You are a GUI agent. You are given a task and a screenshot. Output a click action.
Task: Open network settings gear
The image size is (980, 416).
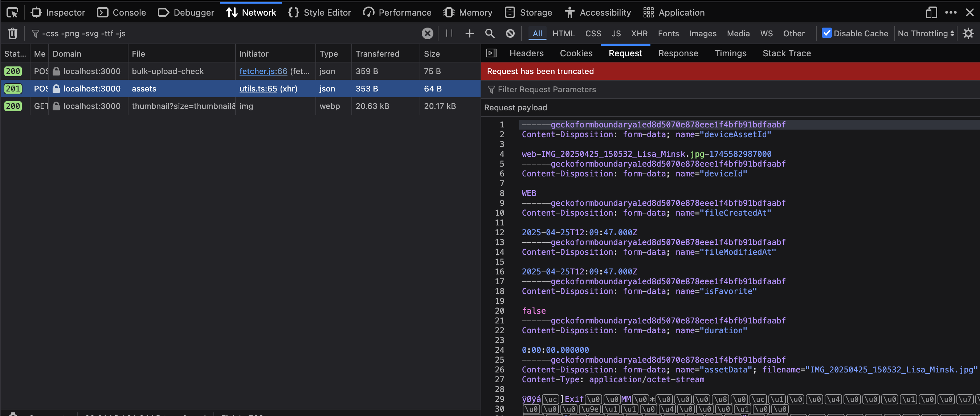coord(968,33)
